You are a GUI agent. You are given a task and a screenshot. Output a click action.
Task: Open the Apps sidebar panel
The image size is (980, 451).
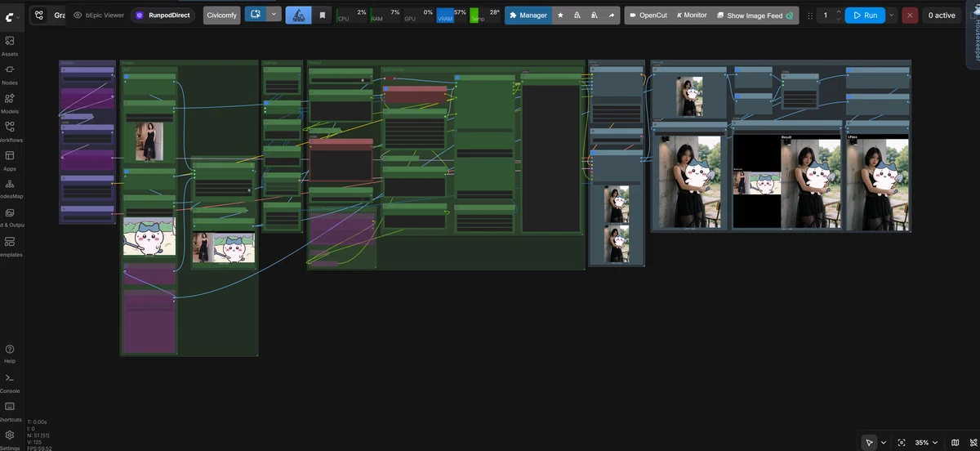[x=10, y=160]
